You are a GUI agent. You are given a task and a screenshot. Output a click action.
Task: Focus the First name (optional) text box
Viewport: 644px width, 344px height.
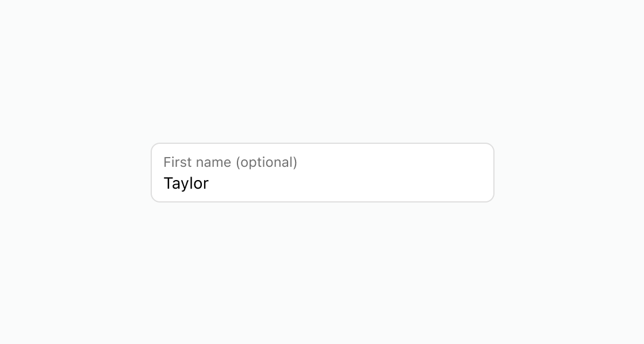tap(322, 183)
